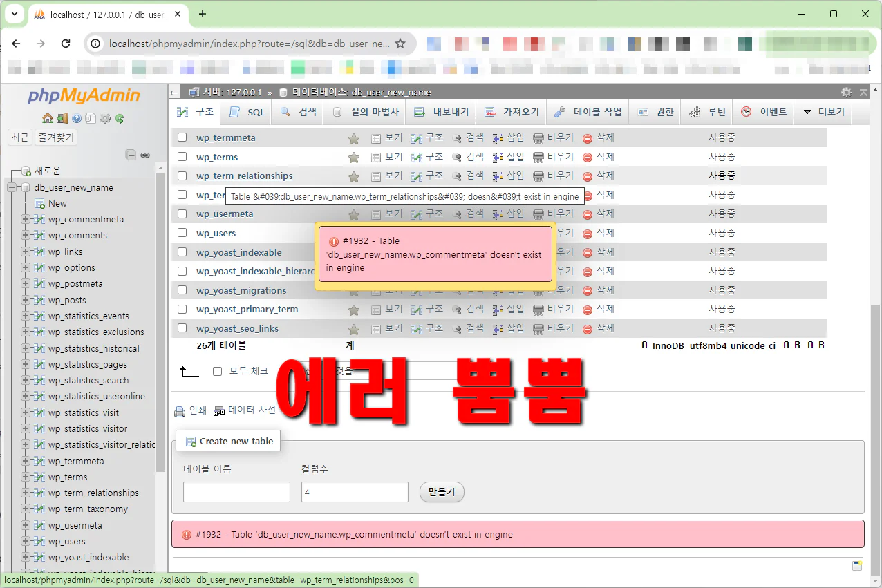Viewport: 882px width, 588px height.
Task: Click structure icon for wp_term_relationships row
Action: click(x=416, y=176)
